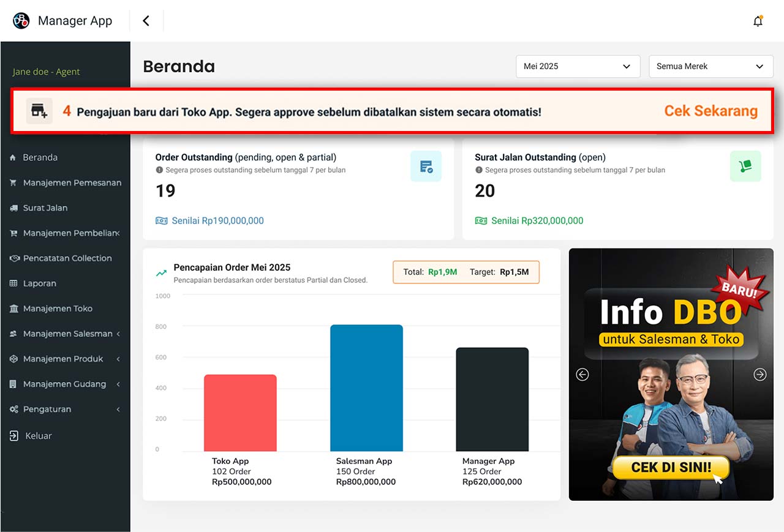
Task: Open Laporan in the sidebar
Action: [x=39, y=283]
